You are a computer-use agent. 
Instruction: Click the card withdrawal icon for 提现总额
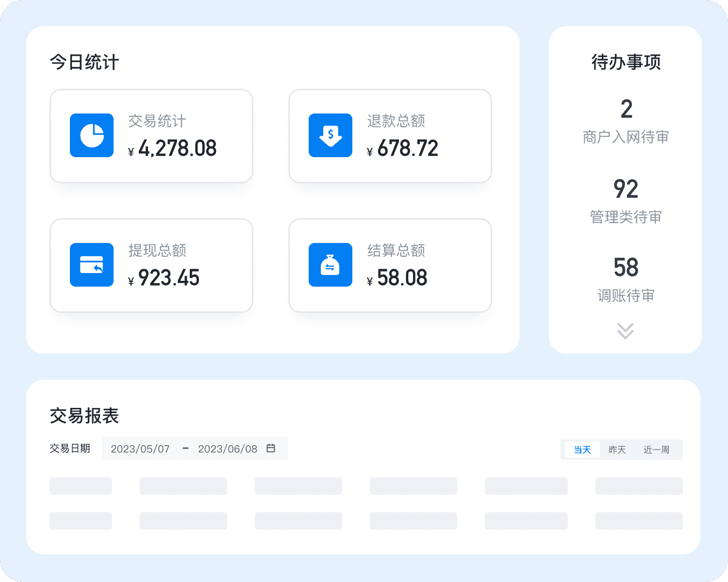[x=92, y=265]
